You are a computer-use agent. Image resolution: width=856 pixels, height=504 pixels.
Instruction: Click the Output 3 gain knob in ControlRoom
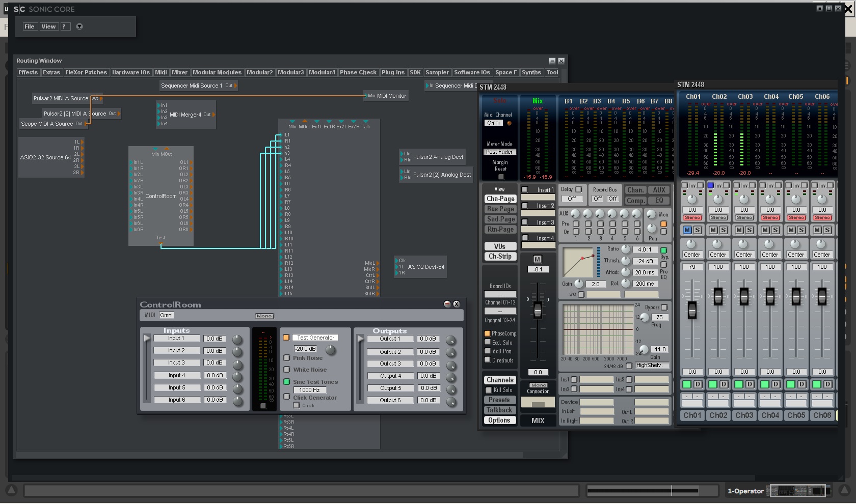451,366
